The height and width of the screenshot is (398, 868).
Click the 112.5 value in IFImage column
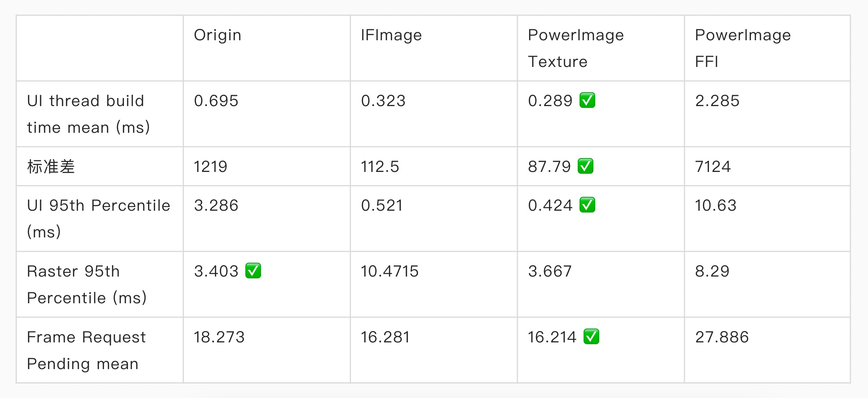[380, 167]
